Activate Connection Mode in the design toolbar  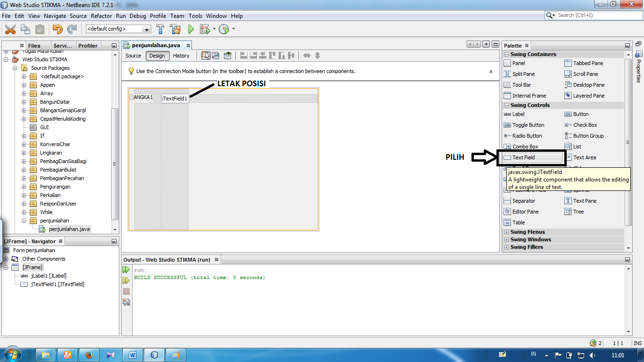point(216,56)
